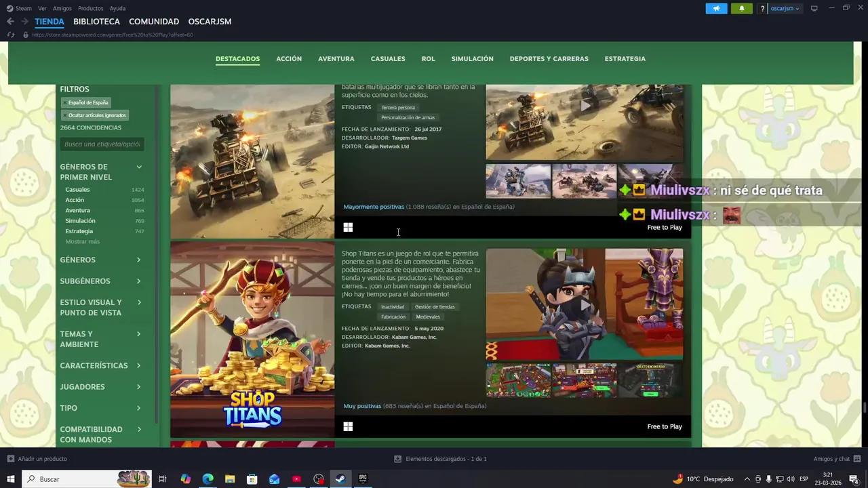The width and height of the screenshot is (868, 488).
Task: Click Mostrar más under genres
Action: coord(83,241)
